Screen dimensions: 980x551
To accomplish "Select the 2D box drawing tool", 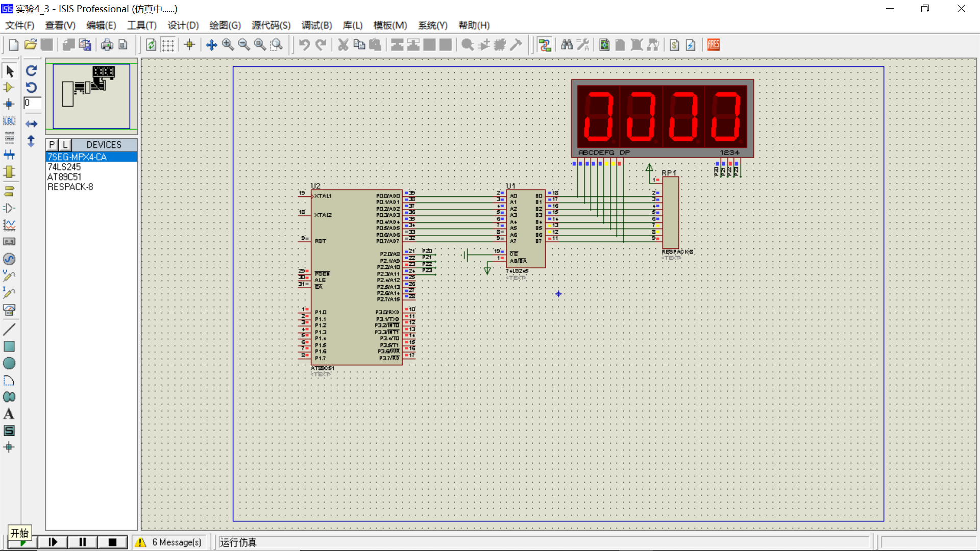I will pyautogui.click(x=9, y=346).
